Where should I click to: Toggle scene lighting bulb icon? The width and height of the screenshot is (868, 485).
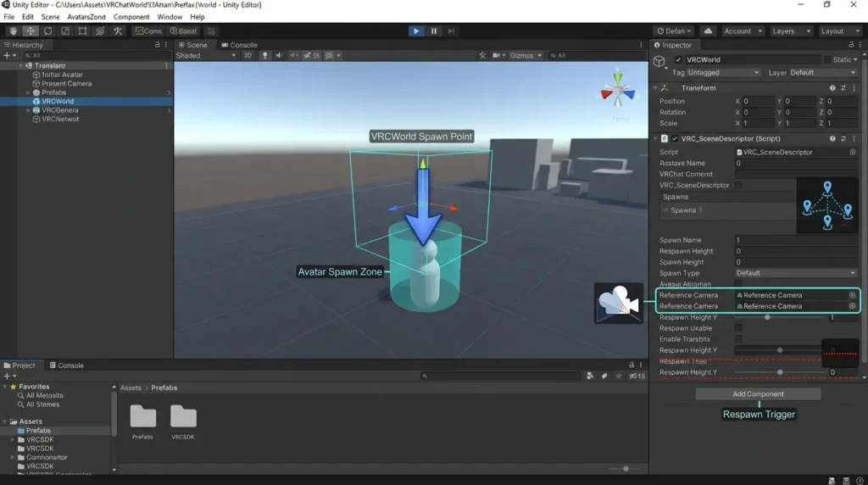(x=264, y=55)
